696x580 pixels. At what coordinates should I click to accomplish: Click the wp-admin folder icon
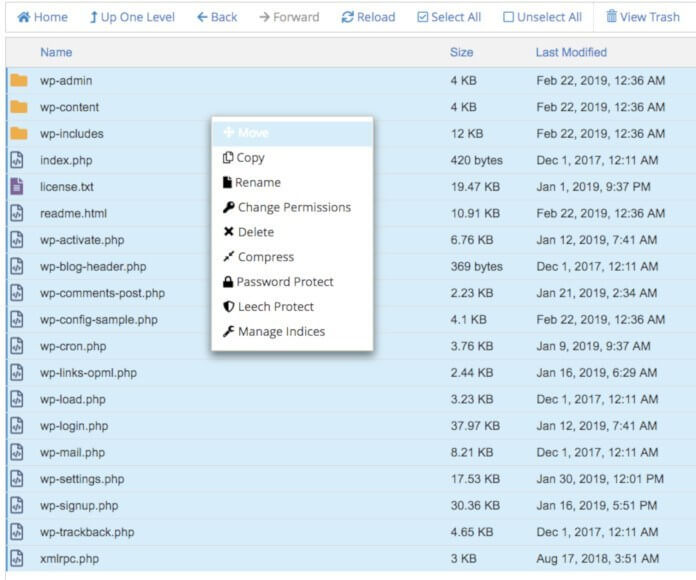coord(18,81)
